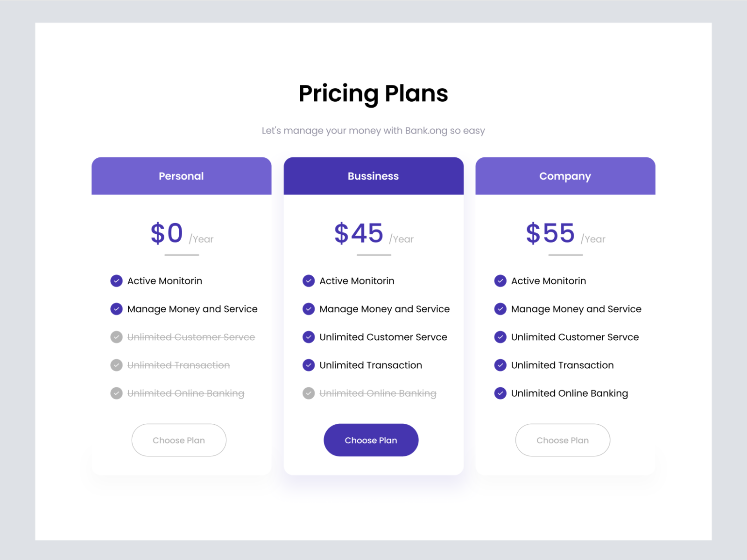Click the divider line below the $45 price
The height and width of the screenshot is (560, 747).
pyautogui.click(x=373, y=255)
